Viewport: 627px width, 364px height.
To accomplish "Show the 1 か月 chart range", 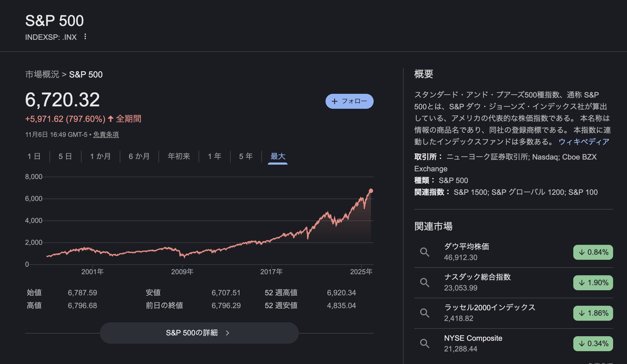I will click(x=100, y=156).
